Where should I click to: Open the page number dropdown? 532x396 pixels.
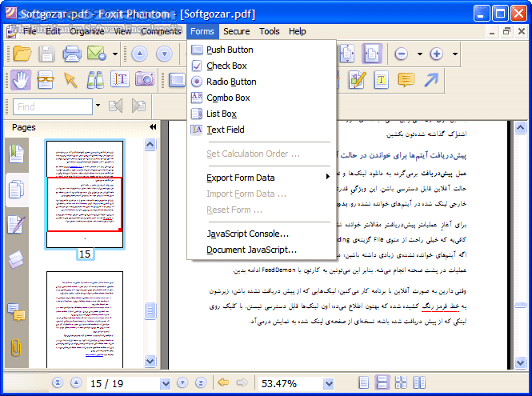(x=166, y=384)
